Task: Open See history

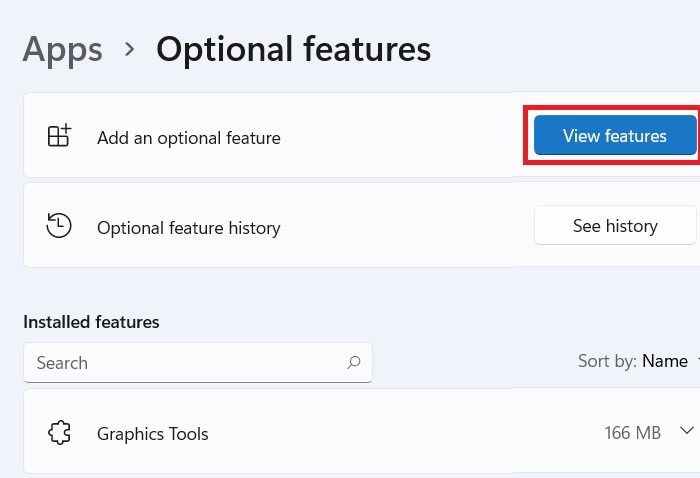Action: coord(614,226)
